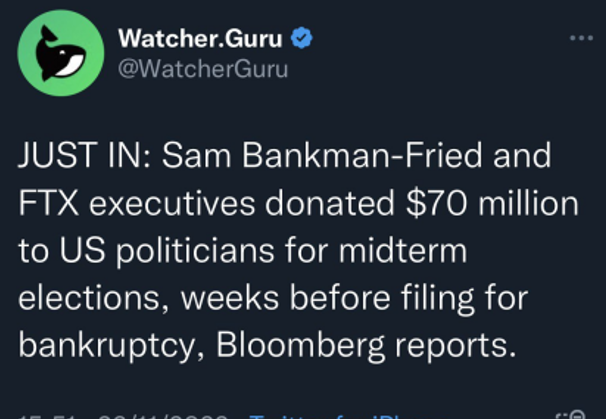The width and height of the screenshot is (606, 419).
Task: Click the partially visible icon at bottom right
Action: click(x=572, y=415)
